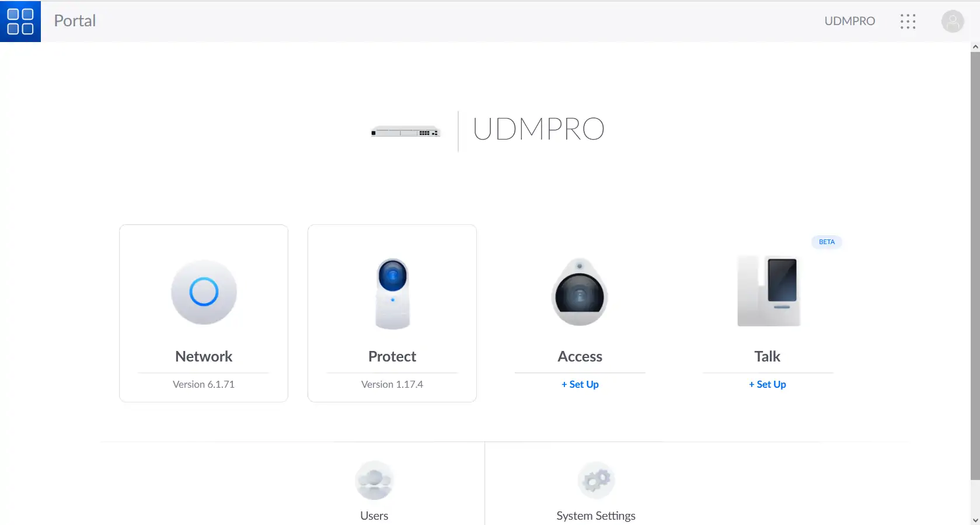Open the user profile avatar
The width and height of the screenshot is (980, 525).
(952, 22)
